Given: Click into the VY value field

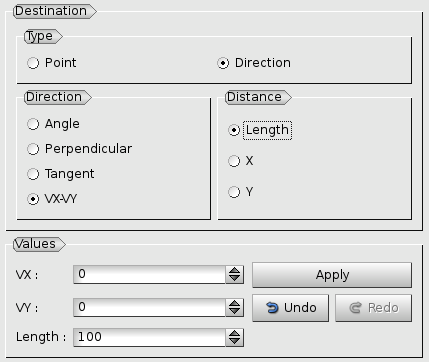Looking at the screenshot, I should pos(149,307).
